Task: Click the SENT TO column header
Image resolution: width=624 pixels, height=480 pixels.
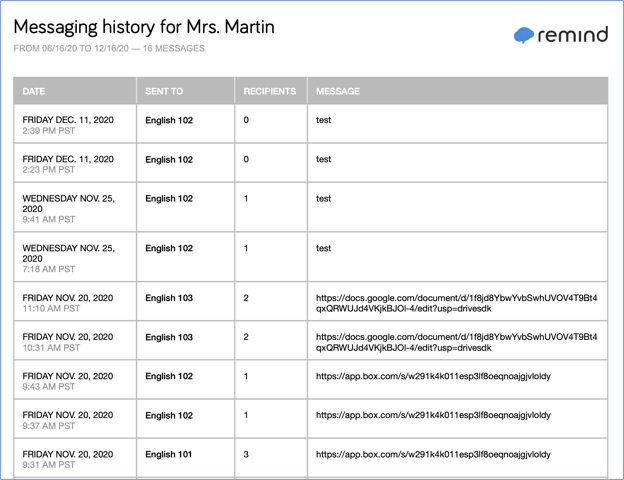Action: (164, 91)
